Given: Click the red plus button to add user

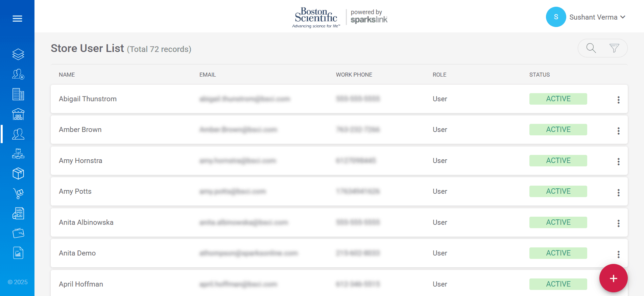Looking at the screenshot, I should (613, 278).
